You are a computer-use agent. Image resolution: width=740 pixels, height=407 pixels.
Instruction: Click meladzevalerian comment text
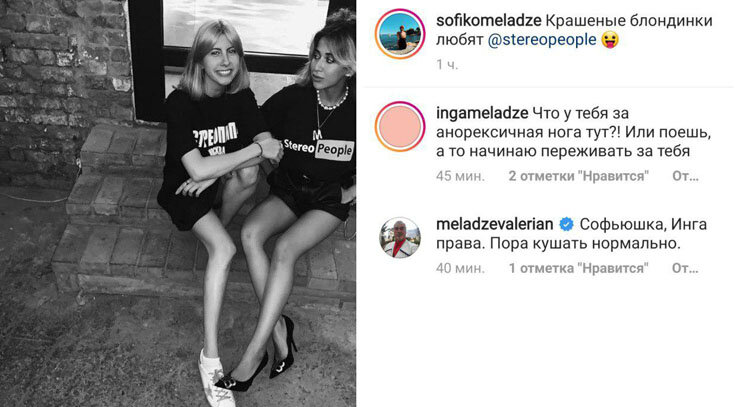click(x=572, y=234)
